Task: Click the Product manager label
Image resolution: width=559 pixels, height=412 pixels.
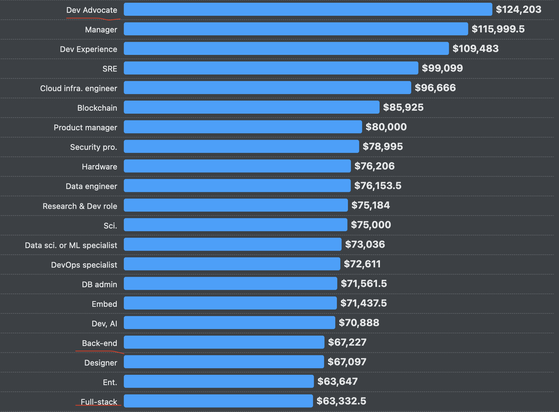Action: click(85, 128)
